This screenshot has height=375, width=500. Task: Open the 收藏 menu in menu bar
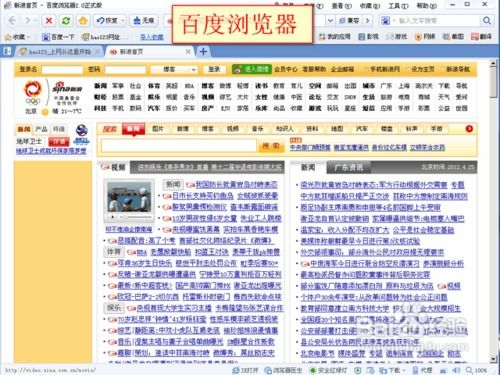[x=370, y=6]
